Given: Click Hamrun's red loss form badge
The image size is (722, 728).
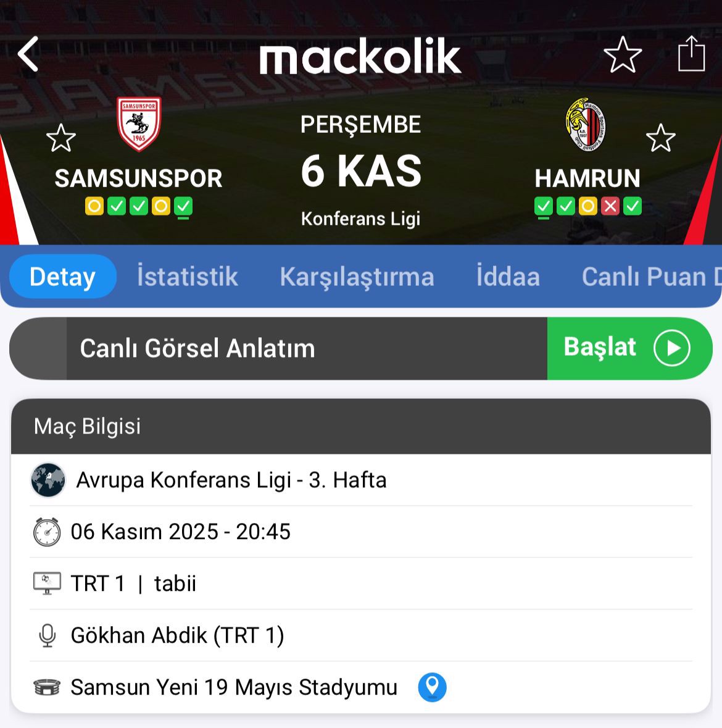Looking at the screenshot, I should (610, 206).
